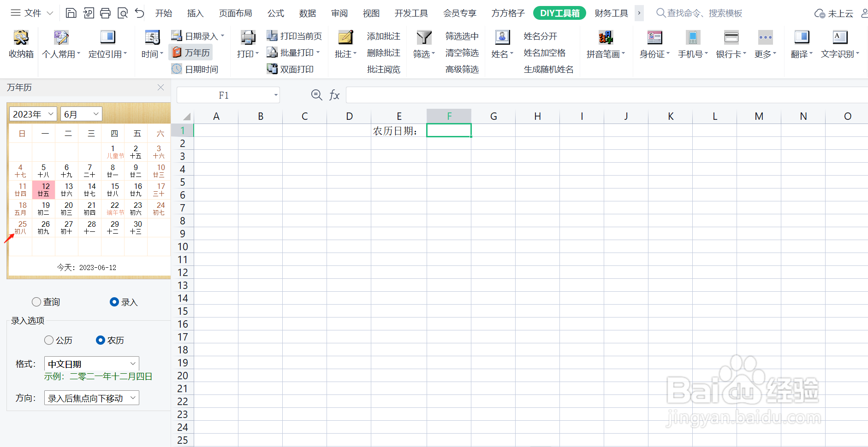Click the 手机号 phone icon

[x=693, y=37]
